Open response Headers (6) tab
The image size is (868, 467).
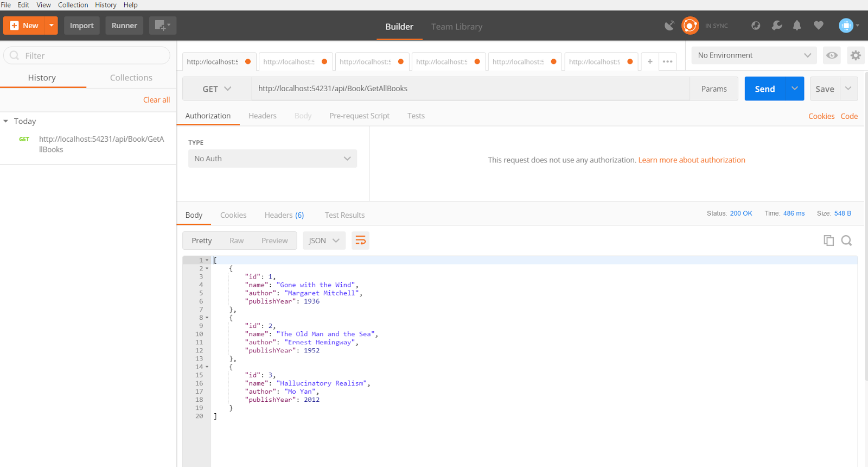click(284, 215)
